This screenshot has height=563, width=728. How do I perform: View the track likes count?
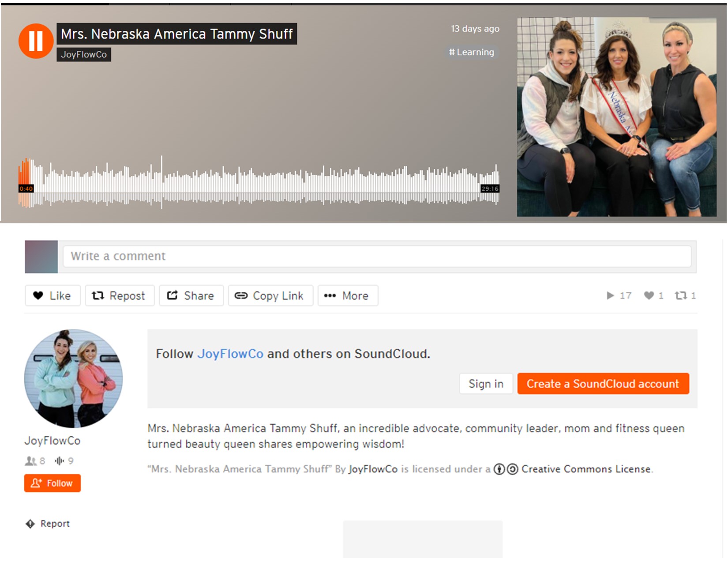(653, 295)
